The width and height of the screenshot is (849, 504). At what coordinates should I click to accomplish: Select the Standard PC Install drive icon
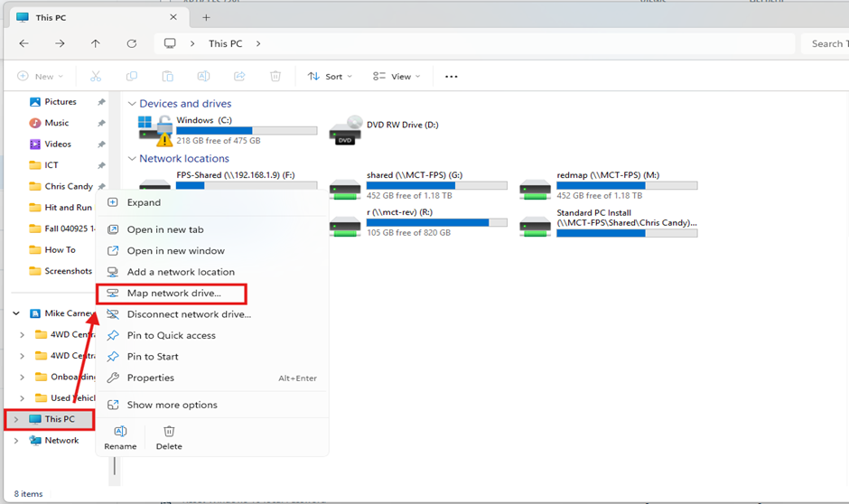(x=535, y=227)
